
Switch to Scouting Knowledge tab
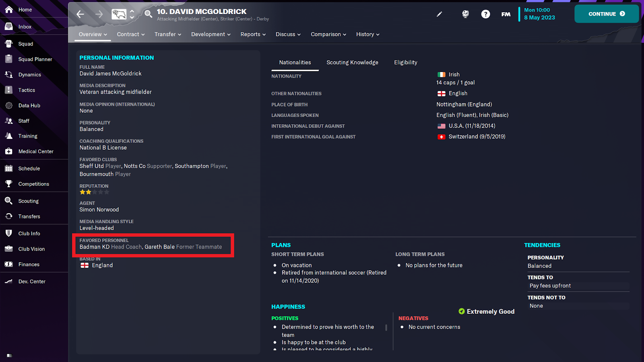click(352, 62)
